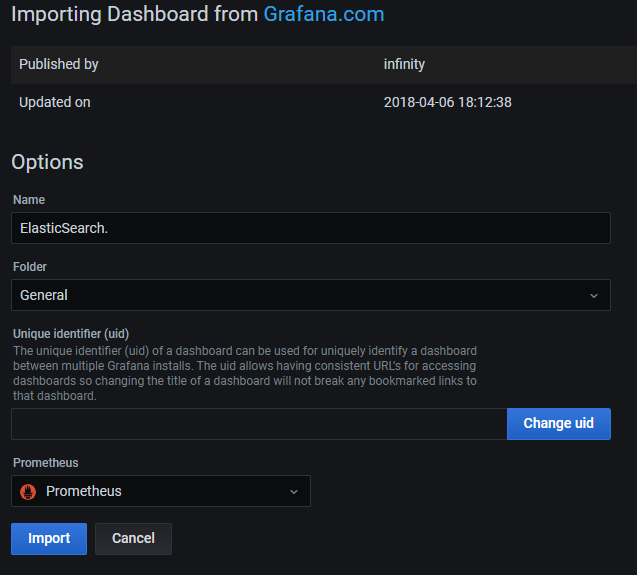Image resolution: width=637 pixels, height=575 pixels.
Task: Click the Change uid button
Action: coord(559,424)
